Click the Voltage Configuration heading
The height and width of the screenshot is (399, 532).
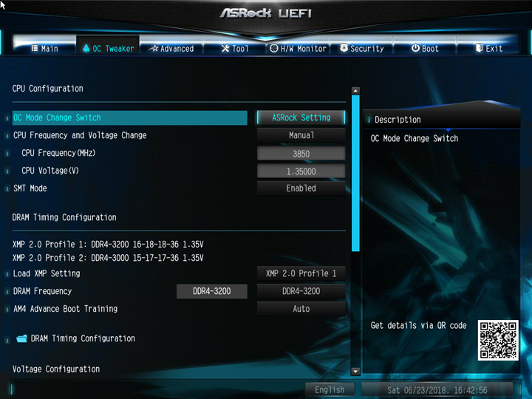coord(56,369)
